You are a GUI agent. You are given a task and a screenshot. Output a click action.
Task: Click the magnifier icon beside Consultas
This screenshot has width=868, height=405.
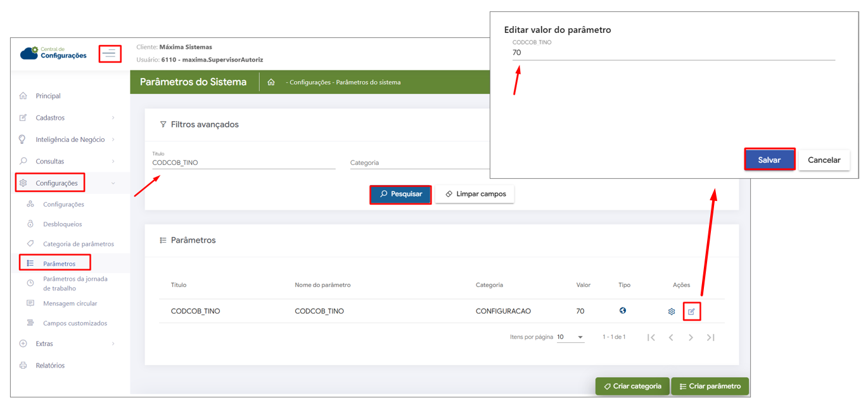[x=23, y=161]
